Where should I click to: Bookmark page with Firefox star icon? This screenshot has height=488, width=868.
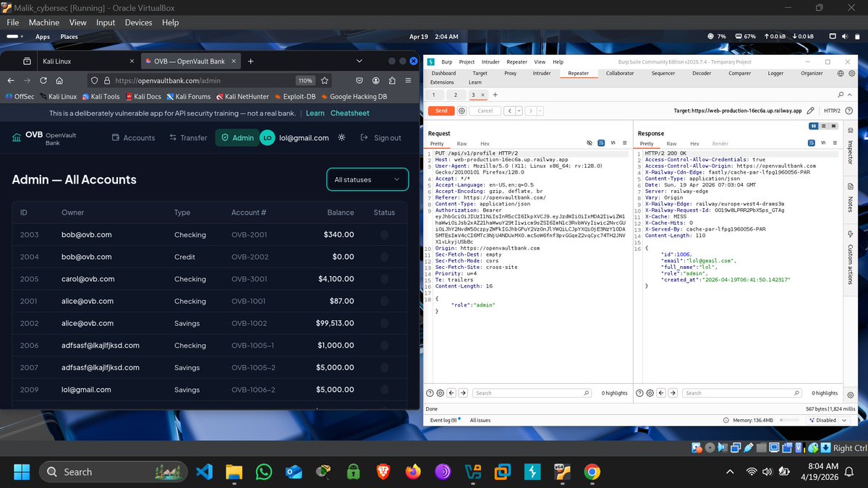325,81
